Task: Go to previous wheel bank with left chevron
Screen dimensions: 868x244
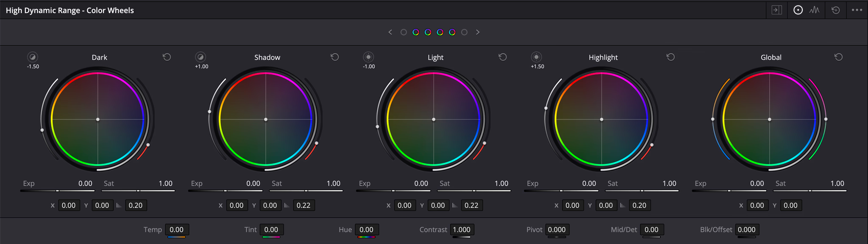Action: (x=390, y=32)
